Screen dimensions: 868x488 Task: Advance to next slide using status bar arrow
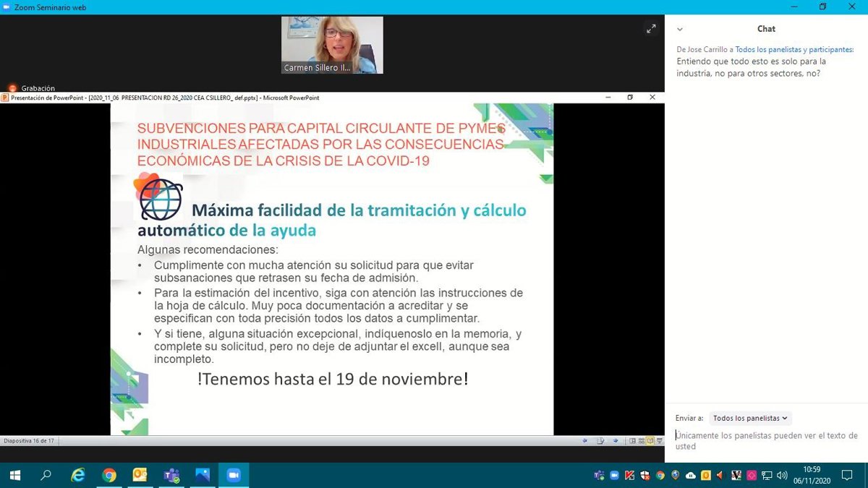tap(616, 440)
